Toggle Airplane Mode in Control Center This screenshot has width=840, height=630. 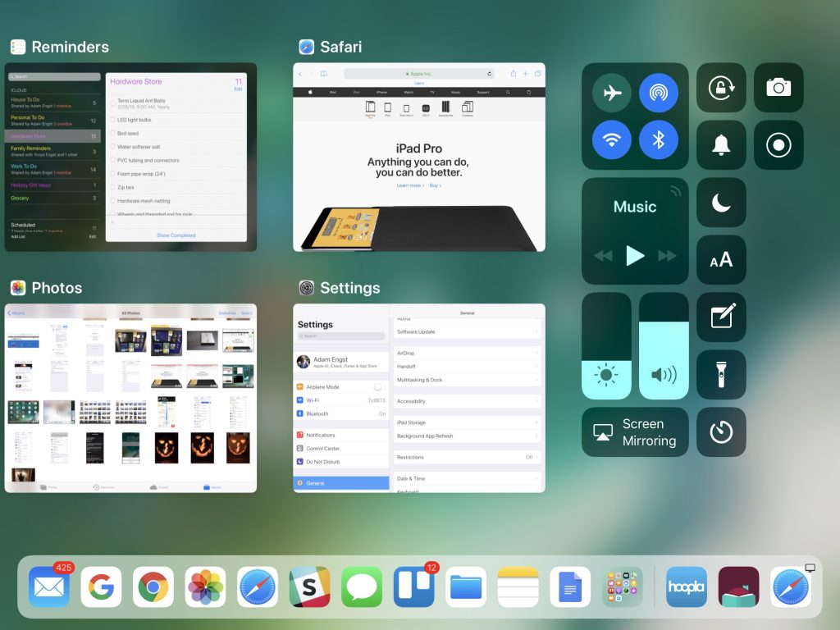pyautogui.click(x=612, y=93)
